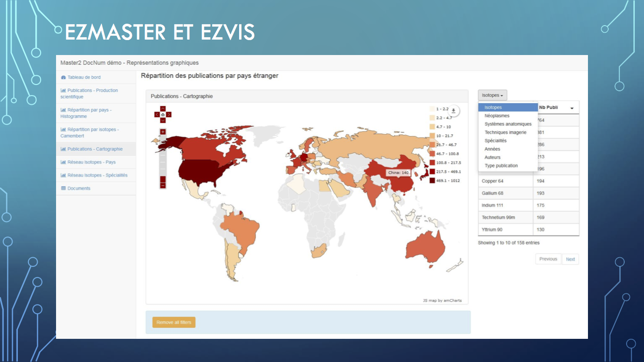Go to the Next table page
The width and height of the screenshot is (644, 362).
tap(570, 259)
